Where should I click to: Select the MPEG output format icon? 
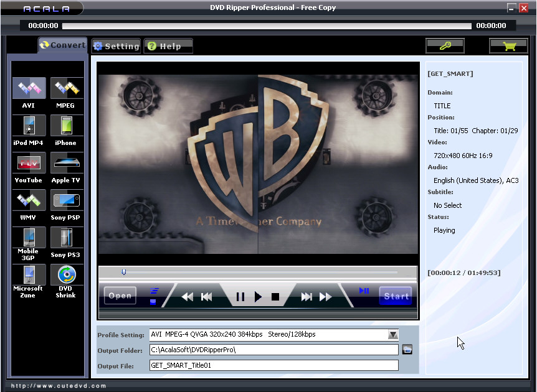pyautogui.click(x=67, y=88)
